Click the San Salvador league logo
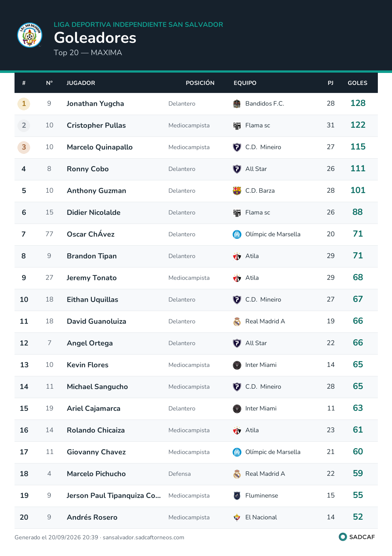The image size is (392, 556). pyautogui.click(x=30, y=35)
